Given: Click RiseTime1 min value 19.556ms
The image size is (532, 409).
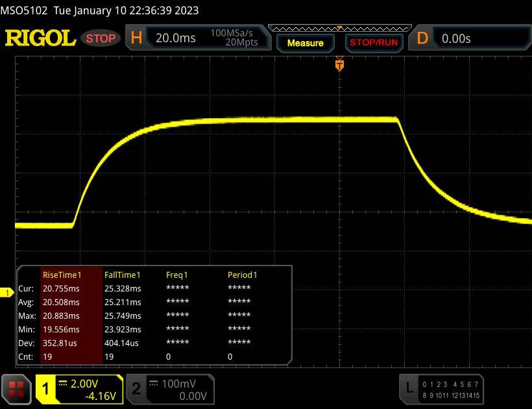Looking at the screenshot, I should point(61,329).
